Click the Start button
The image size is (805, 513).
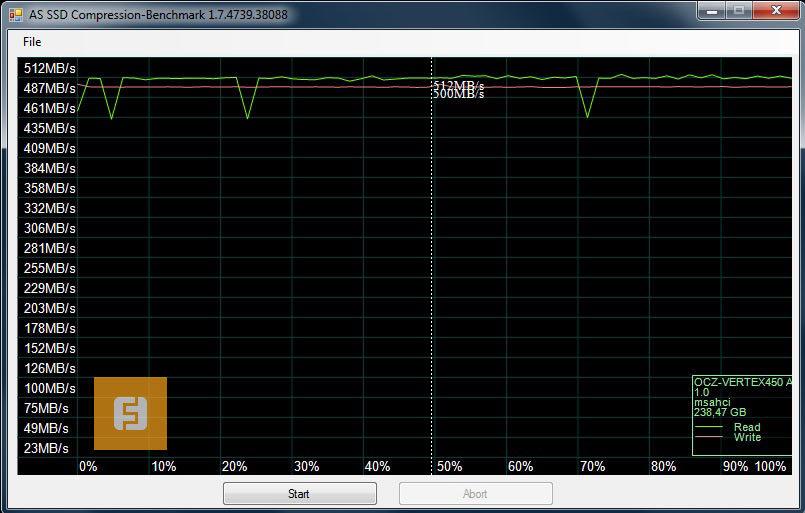pyautogui.click(x=300, y=493)
